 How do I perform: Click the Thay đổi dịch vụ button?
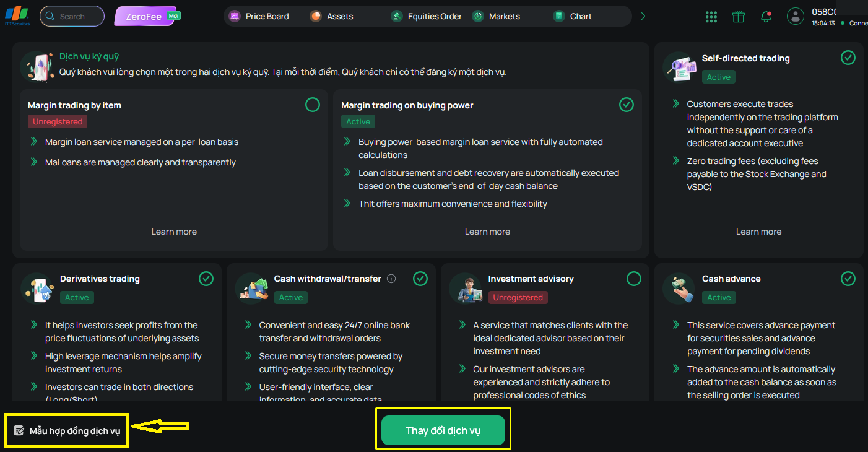click(443, 430)
